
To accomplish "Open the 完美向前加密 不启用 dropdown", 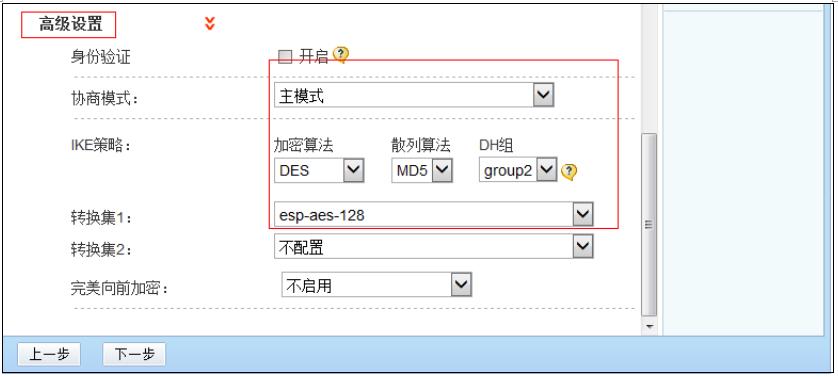I will (x=377, y=284).
